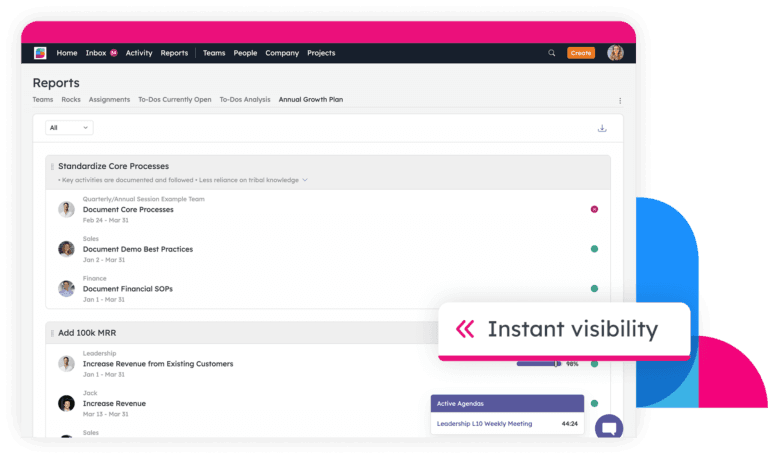Screen dimensions: 768x459
Task: Open Leadership L10 Weekly Meeting agenda
Action: pos(485,423)
